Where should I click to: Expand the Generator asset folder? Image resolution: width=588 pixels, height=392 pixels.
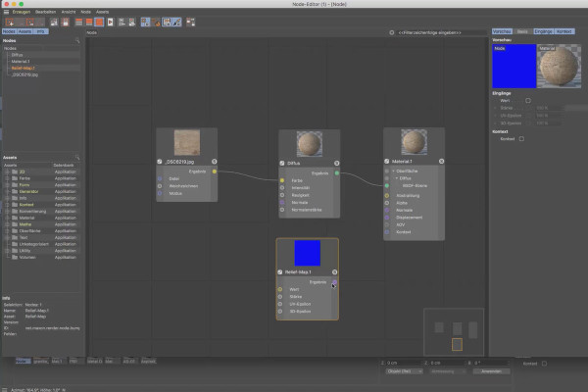[x=7, y=192]
